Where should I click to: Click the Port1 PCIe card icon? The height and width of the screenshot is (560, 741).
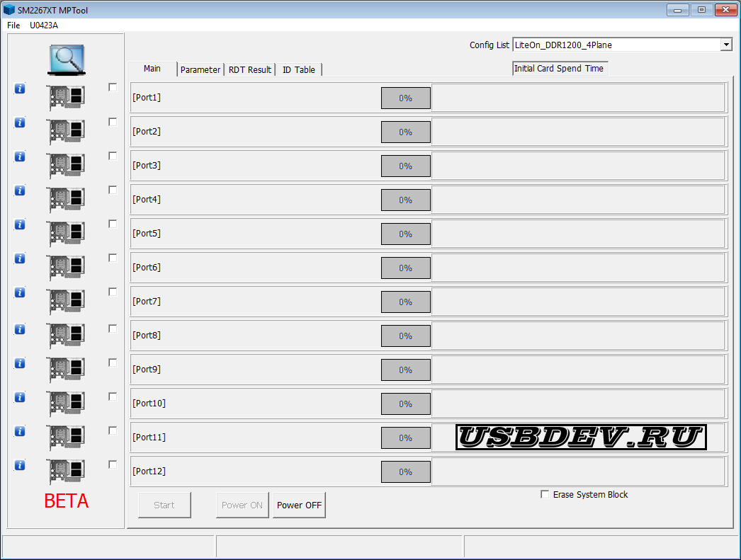pyautogui.click(x=66, y=97)
